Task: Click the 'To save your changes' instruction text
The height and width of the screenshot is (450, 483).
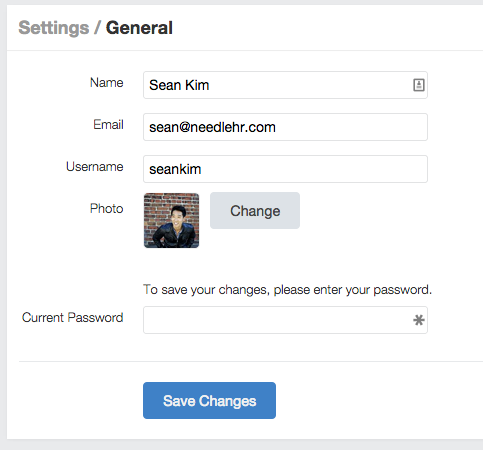Action: [287, 290]
